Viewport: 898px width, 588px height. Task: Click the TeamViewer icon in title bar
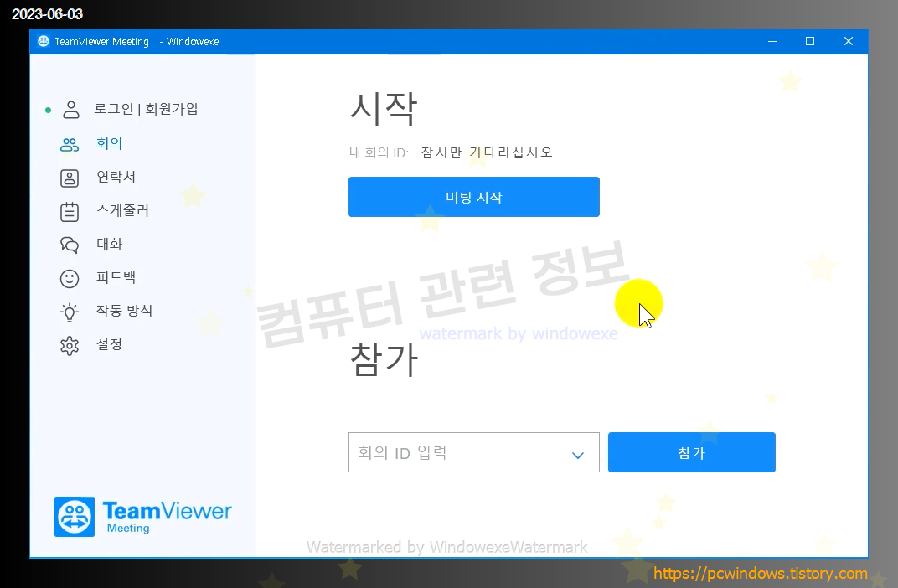(44, 41)
